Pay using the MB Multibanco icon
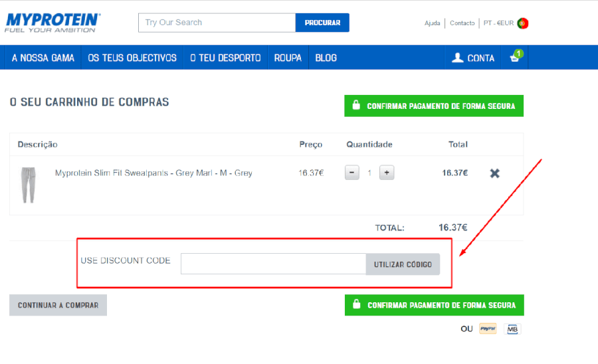 point(512,329)
